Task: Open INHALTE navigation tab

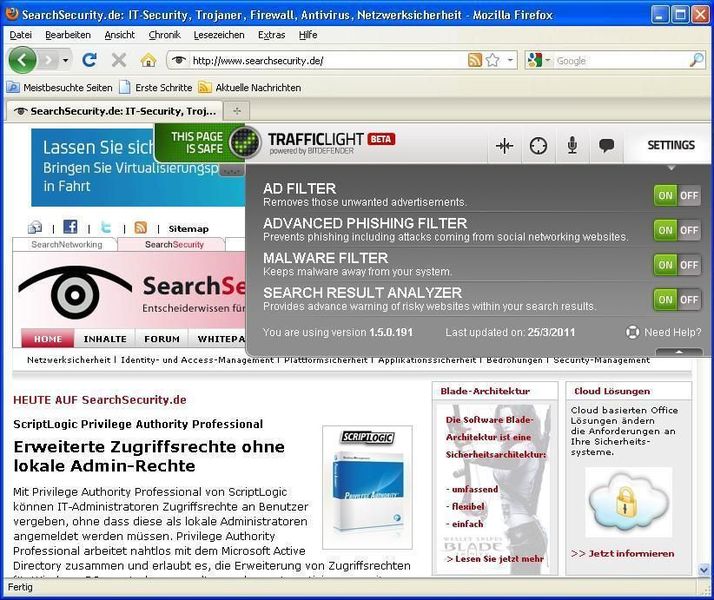Action: coord(105,339)
